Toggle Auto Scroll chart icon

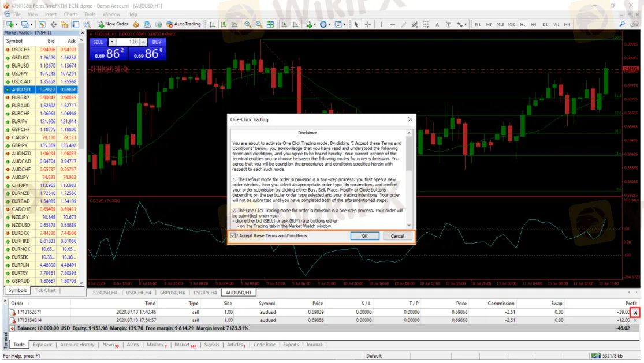pyautogui.click(x=284, y=25)
